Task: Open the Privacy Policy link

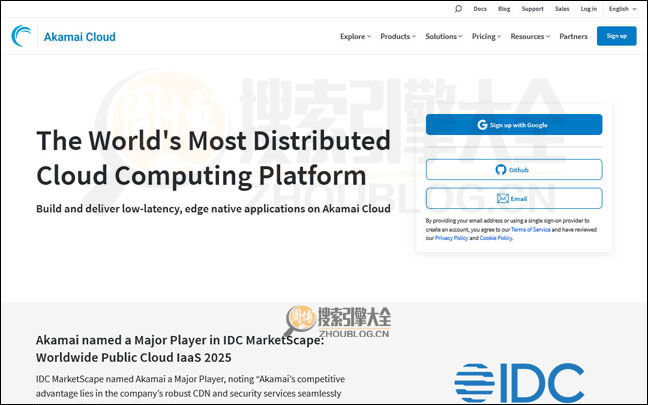Action: point(451,238)
